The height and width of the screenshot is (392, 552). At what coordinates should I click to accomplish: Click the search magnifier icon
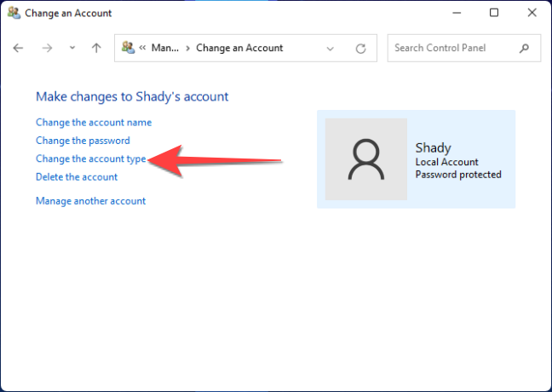point(525,48)
